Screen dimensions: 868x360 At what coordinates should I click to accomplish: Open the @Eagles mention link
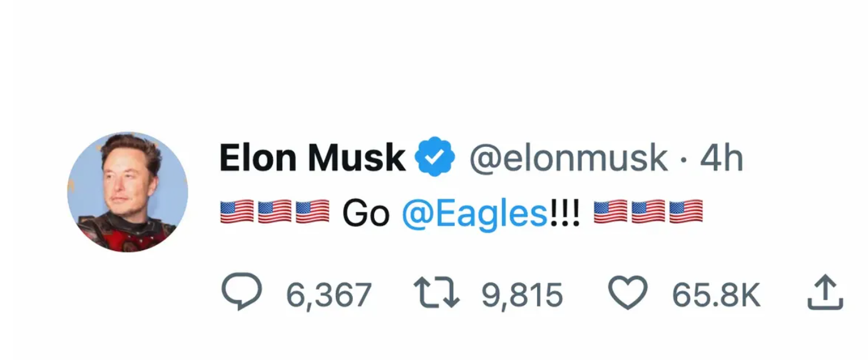click(x=475, y=214)
